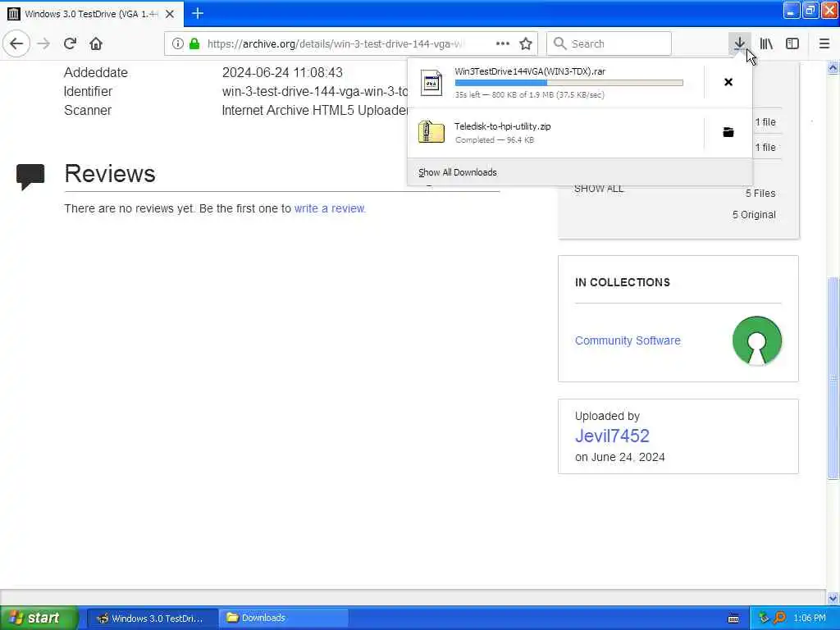Viewport: 840px width, 630px height.
Task: Select the Win3TestDrive144VGA download entry name
Action: click(530, 71)
